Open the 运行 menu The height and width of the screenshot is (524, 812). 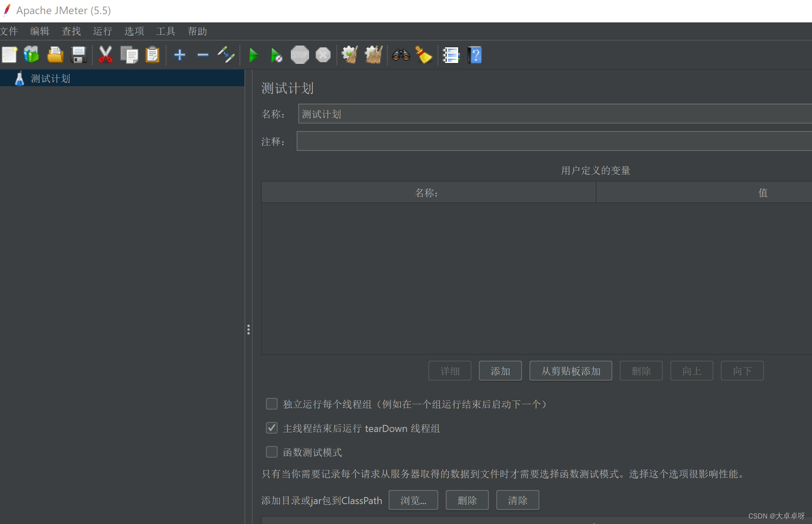pos(102,31)
